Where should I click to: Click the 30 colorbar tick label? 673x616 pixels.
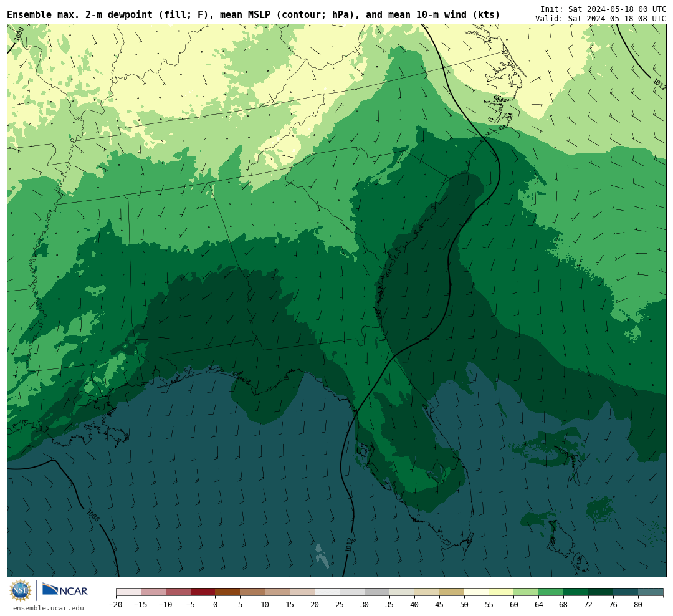point(365,604)
